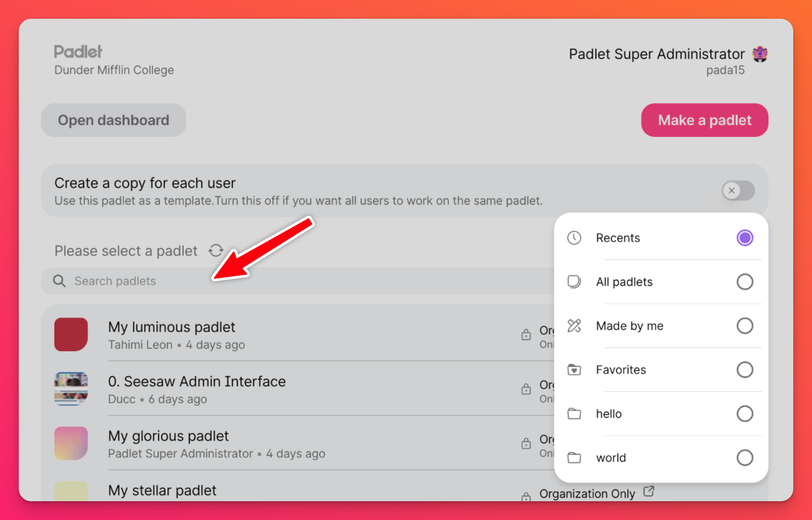Screen dimensions: 812x520
Task: Open the stellar padlet external link icon
Action: 648,491
